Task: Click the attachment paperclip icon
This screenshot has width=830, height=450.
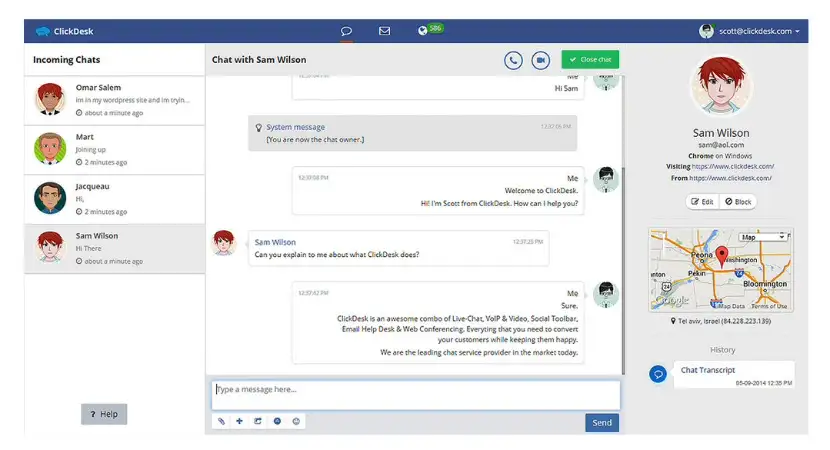Action: tap(222, 421)
